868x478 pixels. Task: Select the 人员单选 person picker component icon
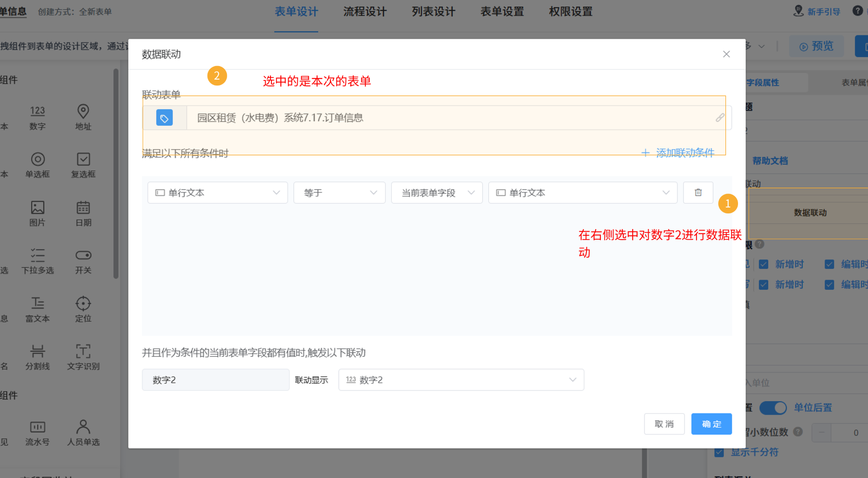(83, 426)
